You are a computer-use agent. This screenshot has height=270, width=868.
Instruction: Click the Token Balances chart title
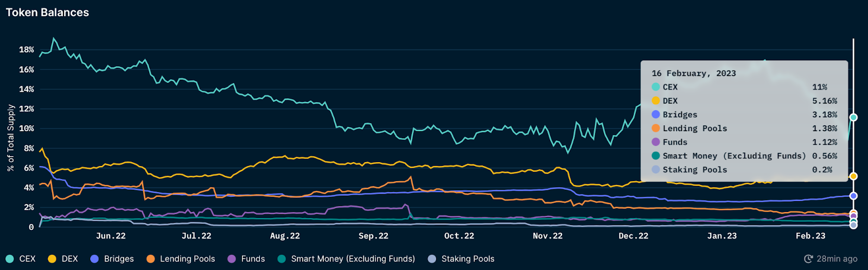pyautogui.click(x=47, y=12)
